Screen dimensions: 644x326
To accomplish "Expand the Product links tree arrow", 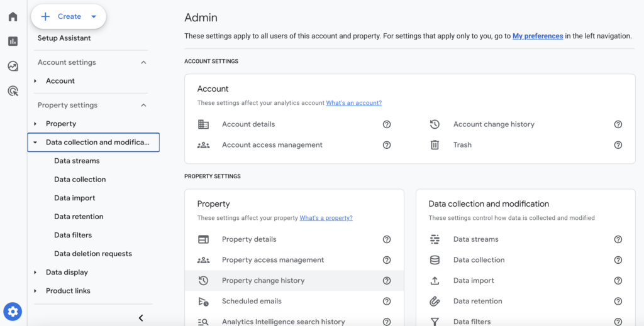I will pyautogui.click(x=35, y=291).
